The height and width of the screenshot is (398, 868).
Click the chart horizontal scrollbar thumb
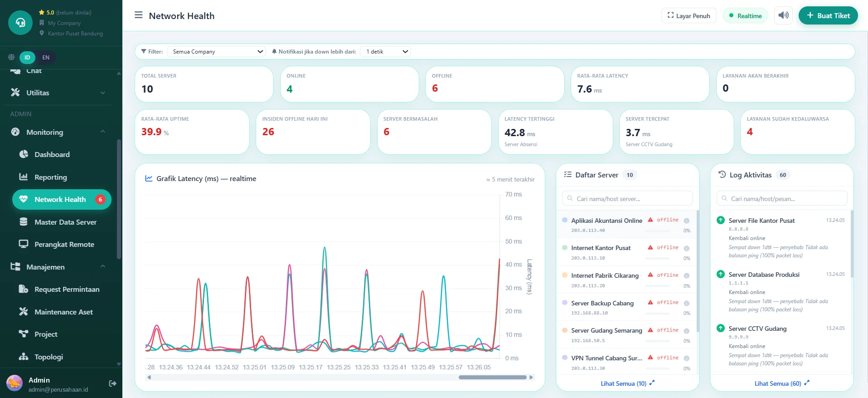click(493, 377)
